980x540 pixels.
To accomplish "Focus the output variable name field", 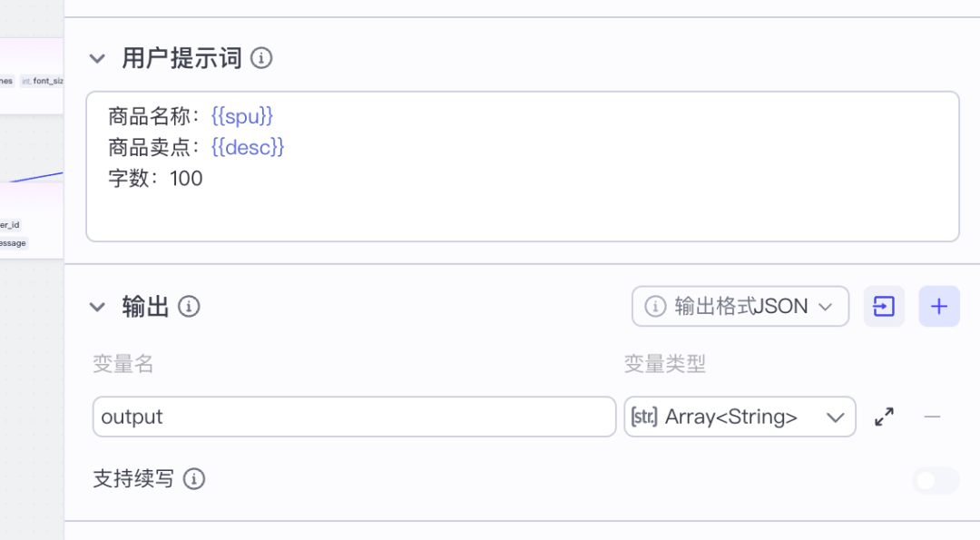I will coord(354,417).
